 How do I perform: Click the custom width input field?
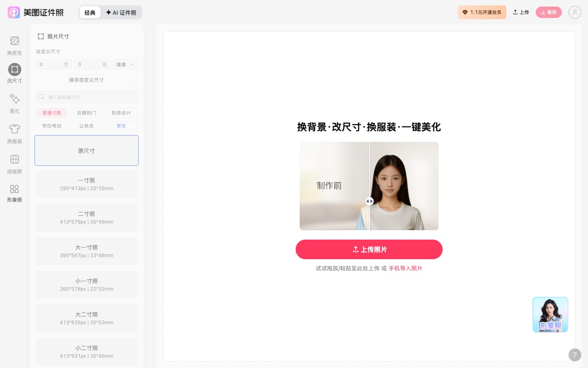pos(54,65)
